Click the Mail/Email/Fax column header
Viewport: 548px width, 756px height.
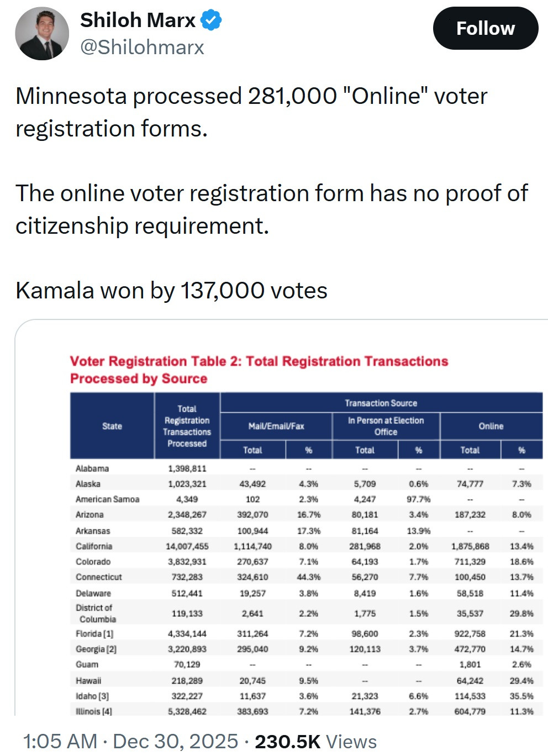276,426
